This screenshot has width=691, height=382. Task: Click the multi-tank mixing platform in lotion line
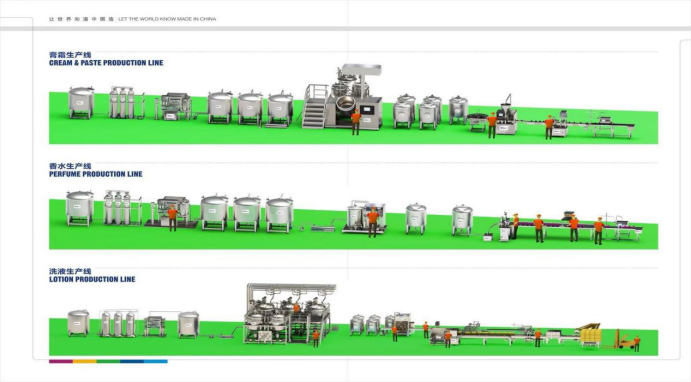290,314
